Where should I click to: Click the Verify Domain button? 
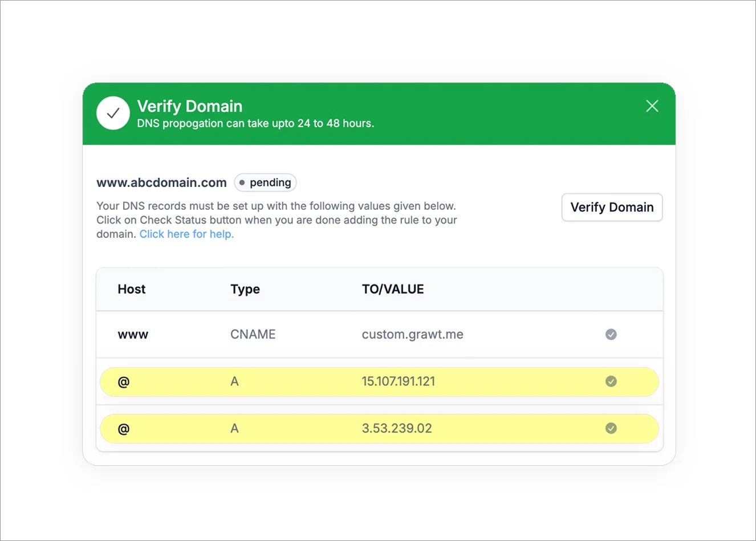coord(612,207)
